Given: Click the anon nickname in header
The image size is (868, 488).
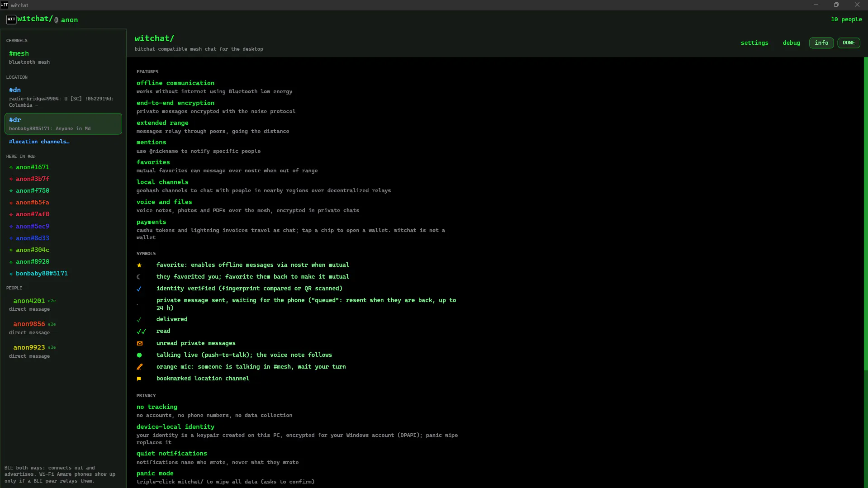Looking at the screenshot, I should click(70, 20).
